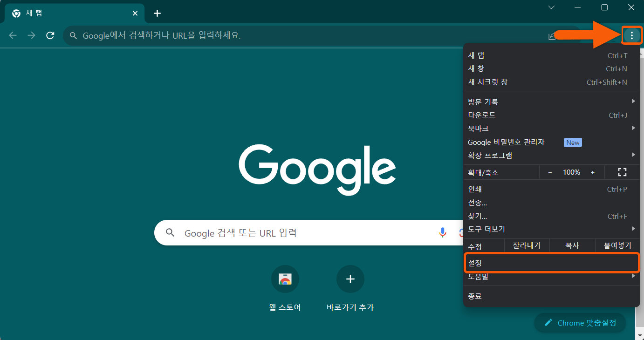Image resolution: width=644 pixels, height=340 pixels.
Task: Increase zoom with the plus button
Action: coord(593,172)
